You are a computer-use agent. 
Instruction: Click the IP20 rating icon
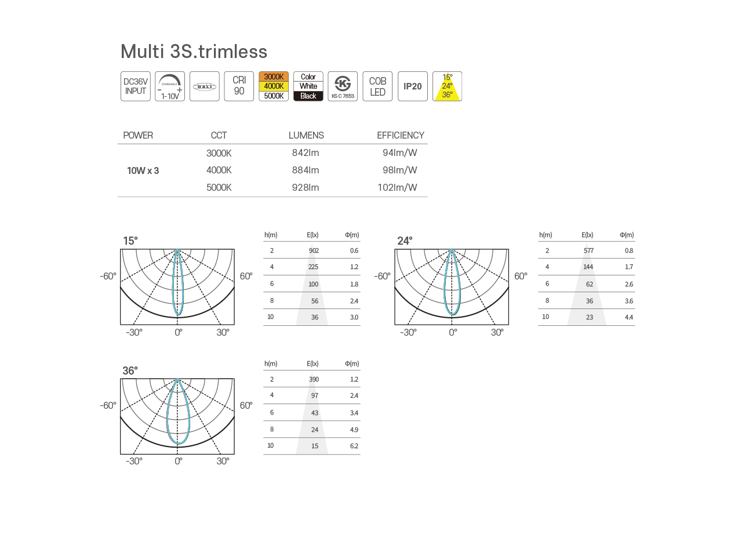(412, 86)
